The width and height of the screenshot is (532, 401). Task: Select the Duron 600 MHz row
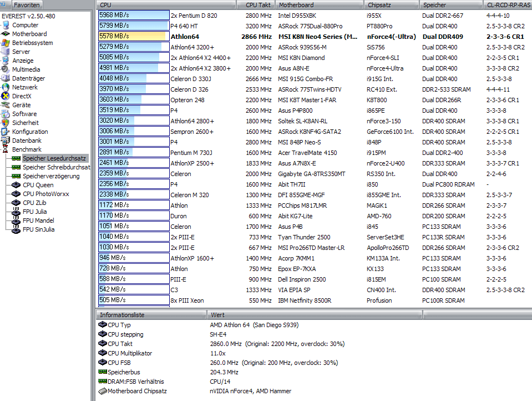tap(314, 216)
